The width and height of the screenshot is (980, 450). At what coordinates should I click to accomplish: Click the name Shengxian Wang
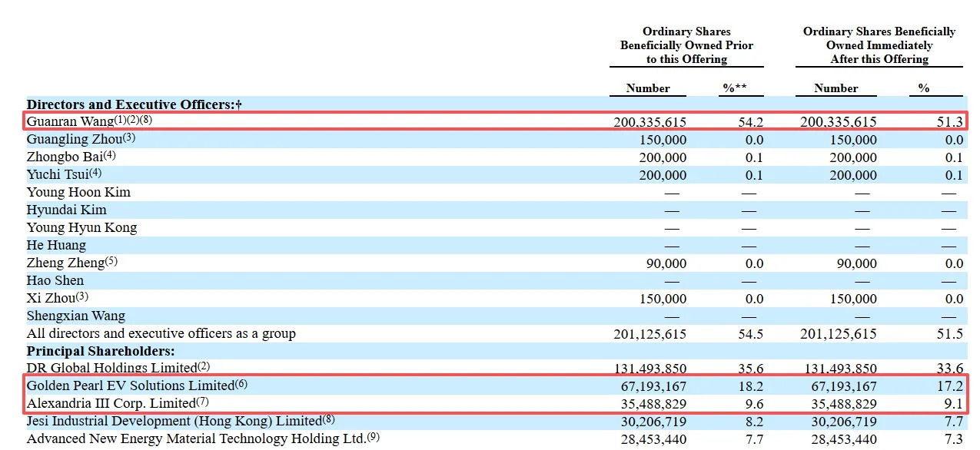pyautogui.click(x=76, y=316)
